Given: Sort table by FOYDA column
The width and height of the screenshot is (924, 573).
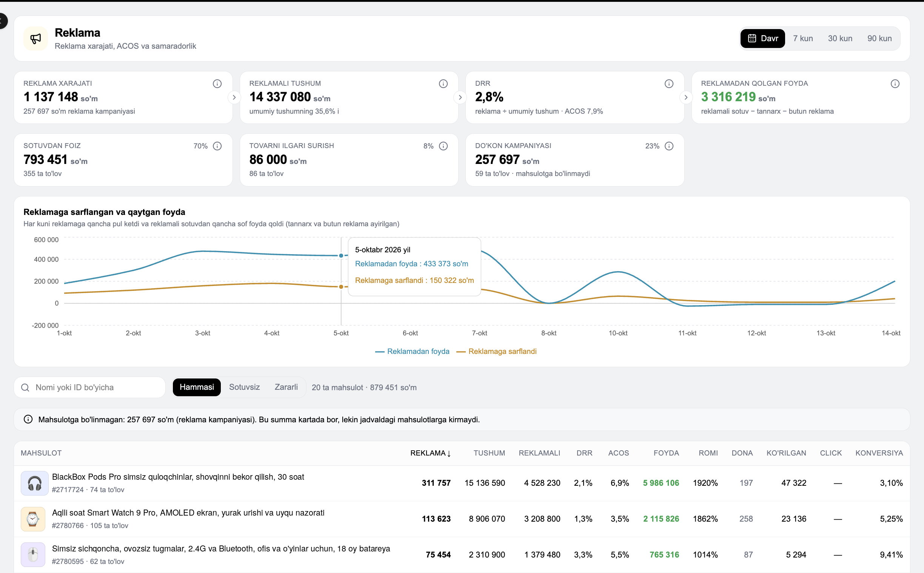Looking at the screenshot, I should click(x=666, y=453).
